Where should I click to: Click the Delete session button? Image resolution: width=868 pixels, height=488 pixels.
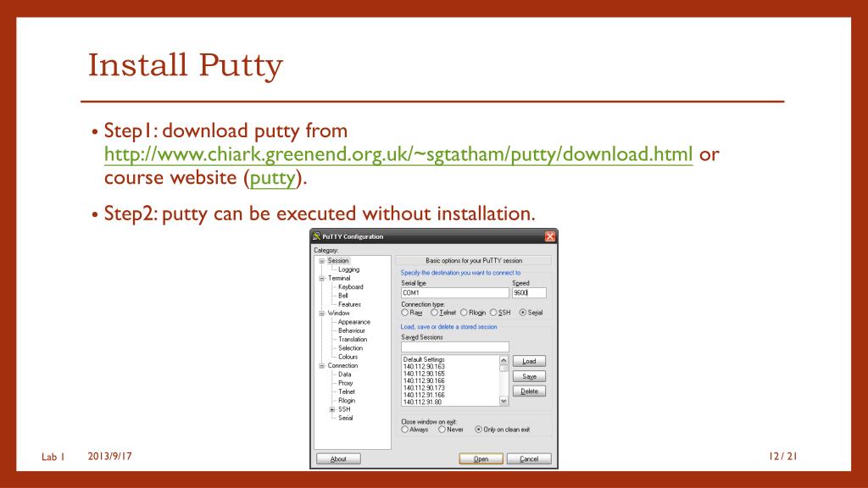(x=529, y=391)
